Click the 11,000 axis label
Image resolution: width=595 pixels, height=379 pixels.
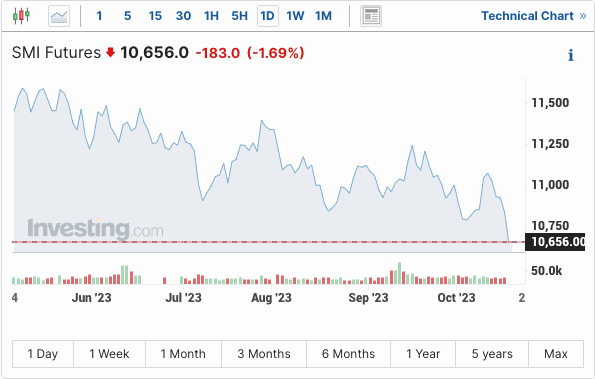pyautogui.click(x=550, y=185)
